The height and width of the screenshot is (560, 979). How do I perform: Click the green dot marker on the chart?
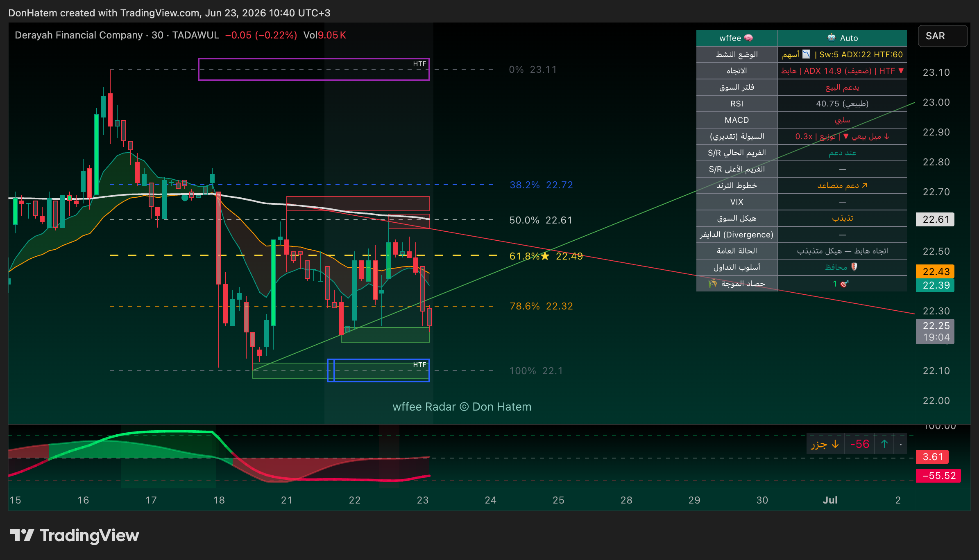pyautogui.click(x=185, y=198)
